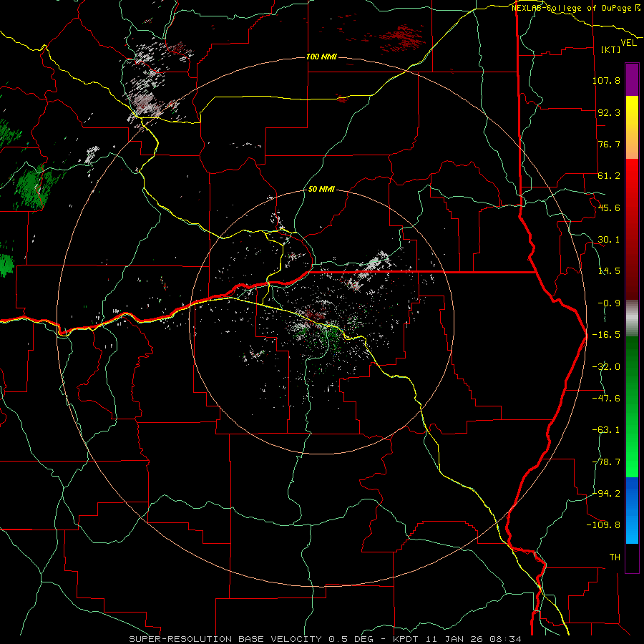Viewport: 644px width, 644px height.
Task: Select the 61.2 scale value
Action: pos(609,176)
